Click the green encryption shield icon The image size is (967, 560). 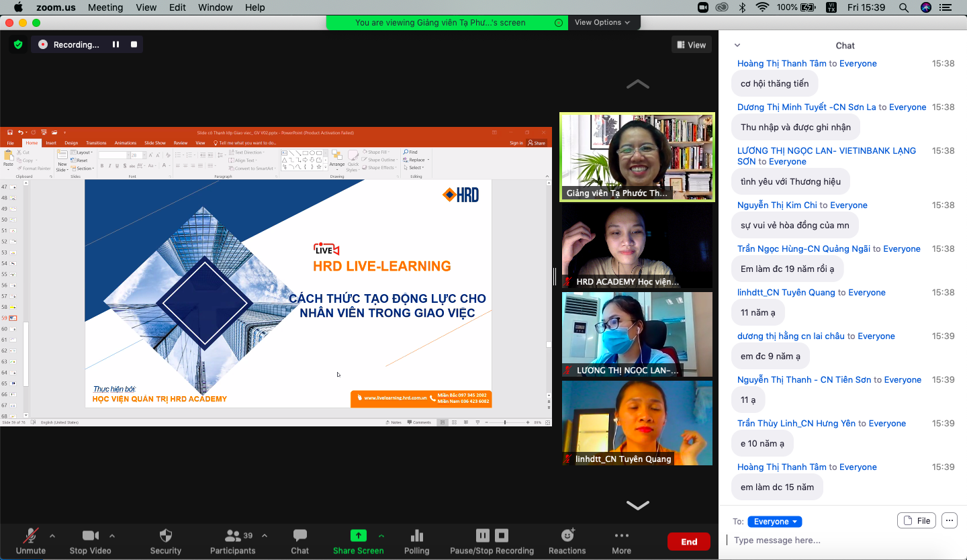(18, 44)
